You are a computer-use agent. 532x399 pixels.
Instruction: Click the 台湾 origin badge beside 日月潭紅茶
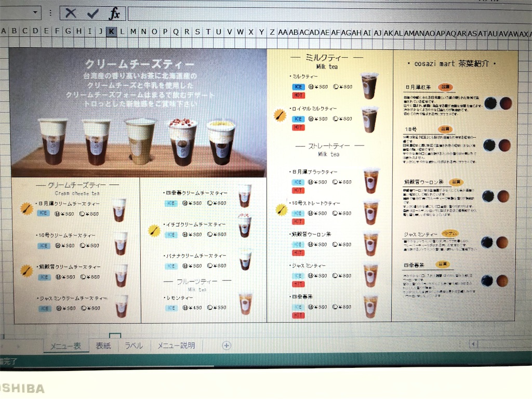(x=445, y=87)
